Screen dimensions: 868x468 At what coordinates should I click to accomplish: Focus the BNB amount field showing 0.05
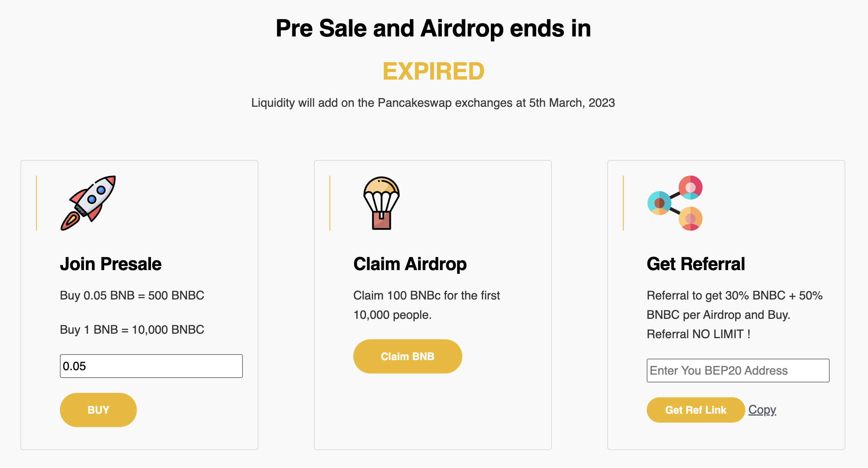151,366
